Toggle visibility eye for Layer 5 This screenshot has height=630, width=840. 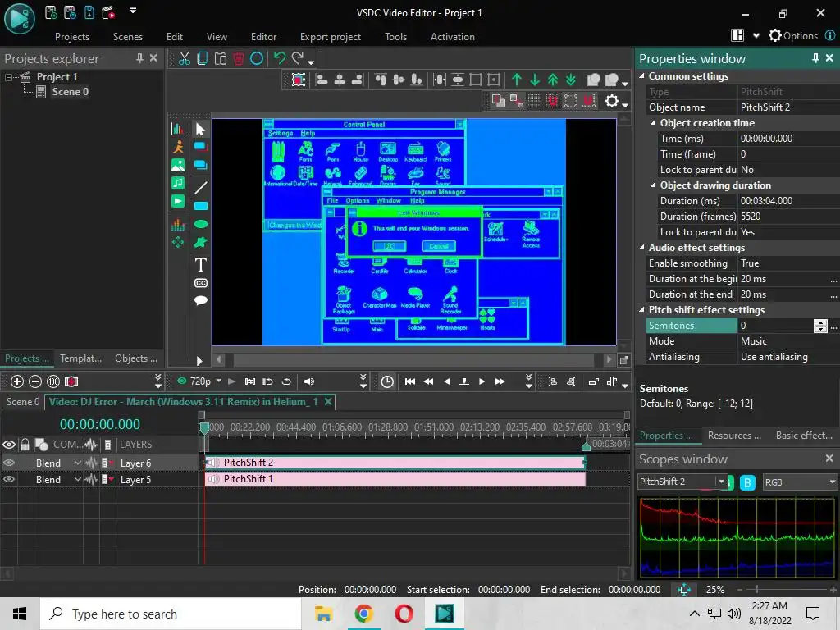pyautogui.click(x=9, y=479)
